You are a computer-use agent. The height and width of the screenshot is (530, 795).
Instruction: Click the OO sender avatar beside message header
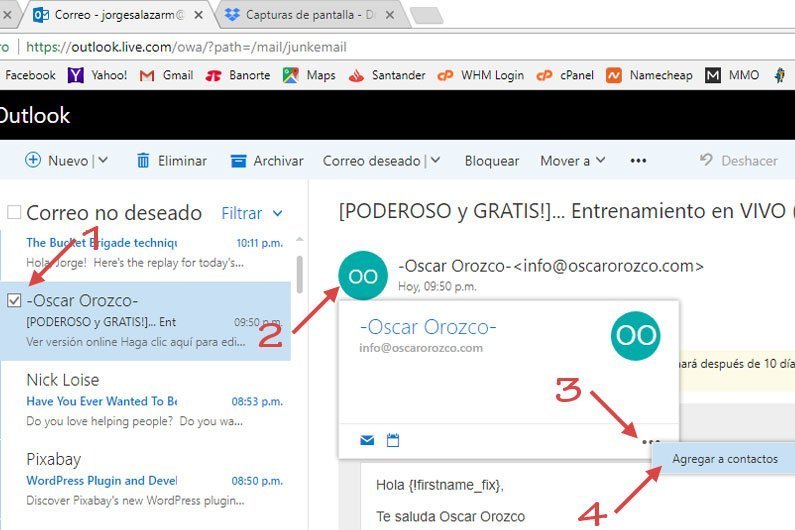click(363, 275)
